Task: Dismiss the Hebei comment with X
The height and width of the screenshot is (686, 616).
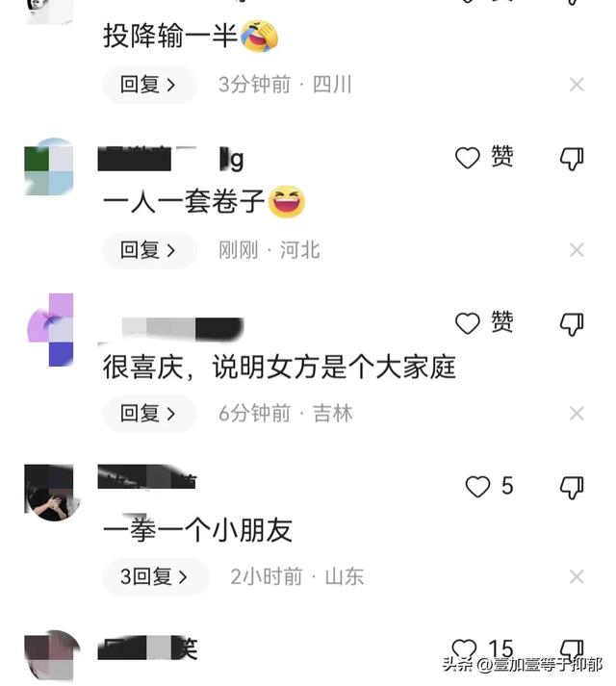Action: (x=577, y=250)
